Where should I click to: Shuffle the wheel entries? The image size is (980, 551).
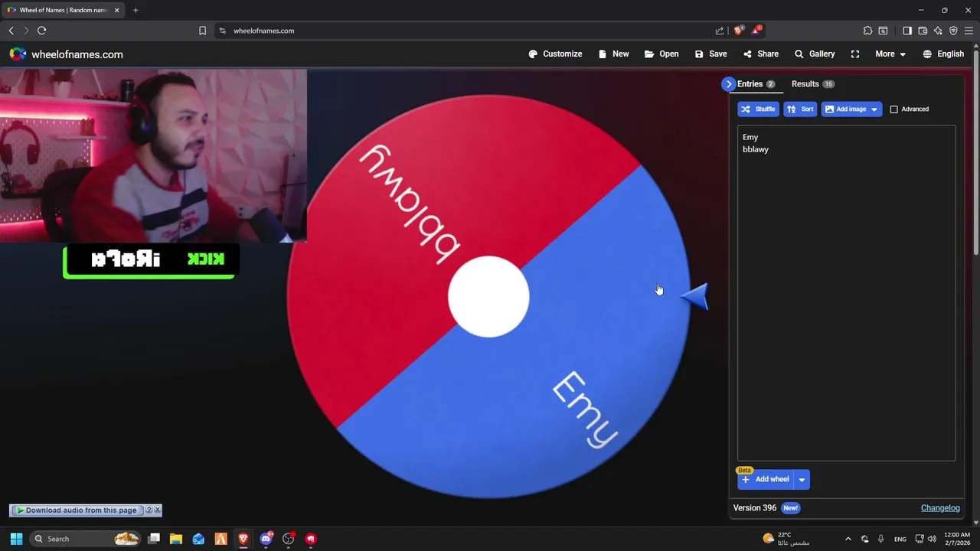(x=758, y=109)
